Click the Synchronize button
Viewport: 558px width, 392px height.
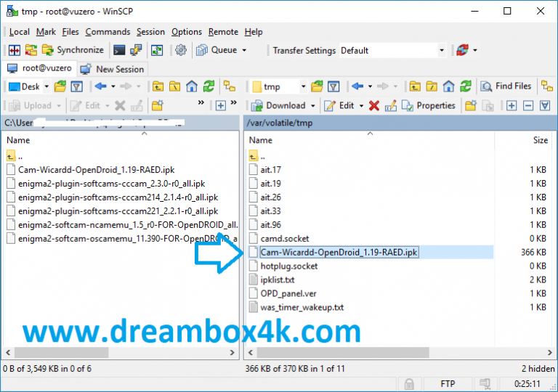(x=73, y=50)
